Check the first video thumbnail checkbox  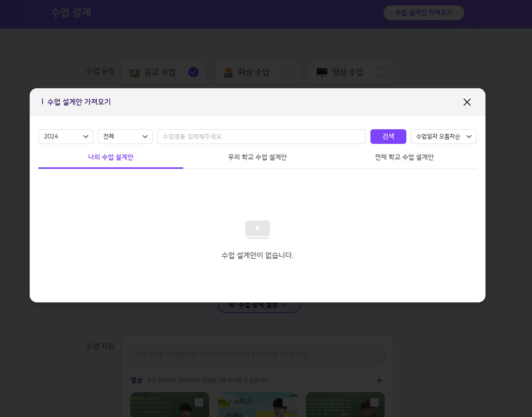pyautogui.click(x=199, y=402)
